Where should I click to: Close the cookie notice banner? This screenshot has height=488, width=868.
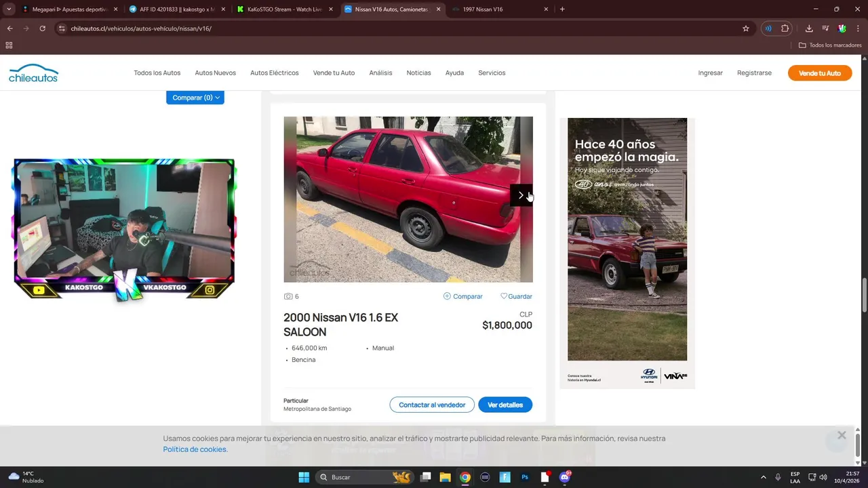click(842, 435)
